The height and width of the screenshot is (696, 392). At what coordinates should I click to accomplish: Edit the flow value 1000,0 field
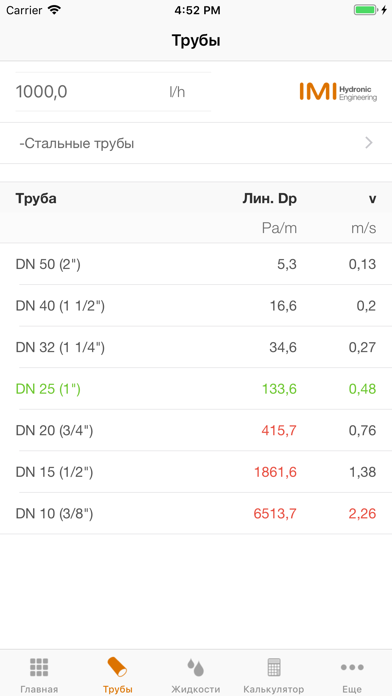click(42, 92)
